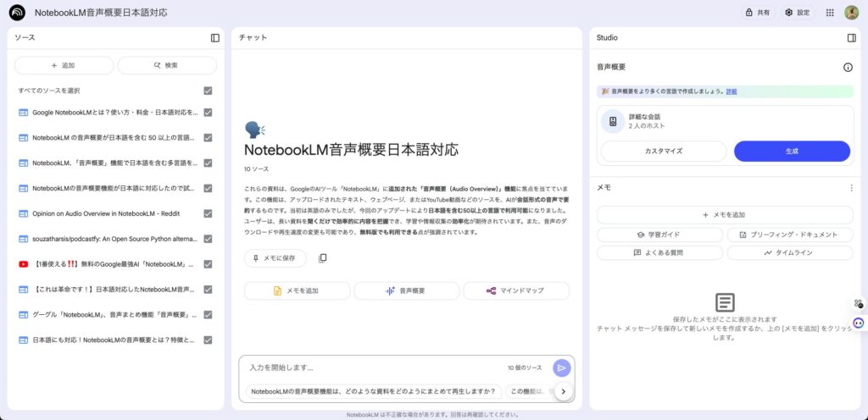Click the upper floating extension icon
Screen dimensions: 868x420
click(858, 303)
